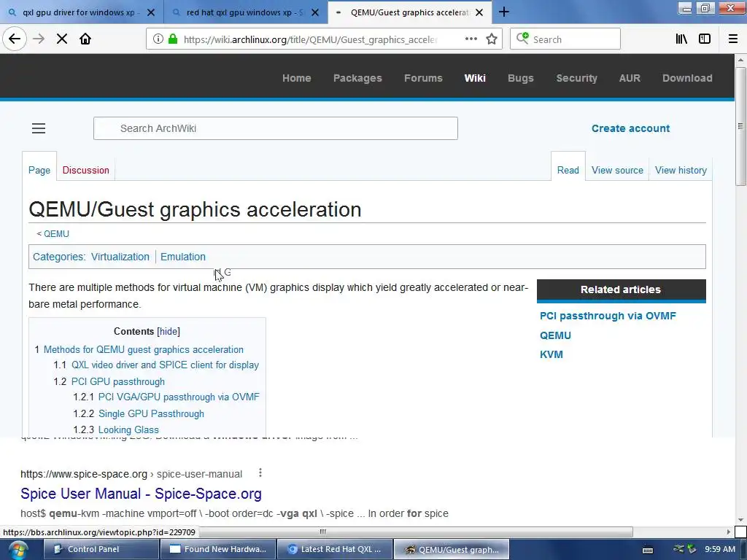Screen dimensions: 747x560
Task: Open the Firefox hamburger menu
Action: [x=733, y=39]
